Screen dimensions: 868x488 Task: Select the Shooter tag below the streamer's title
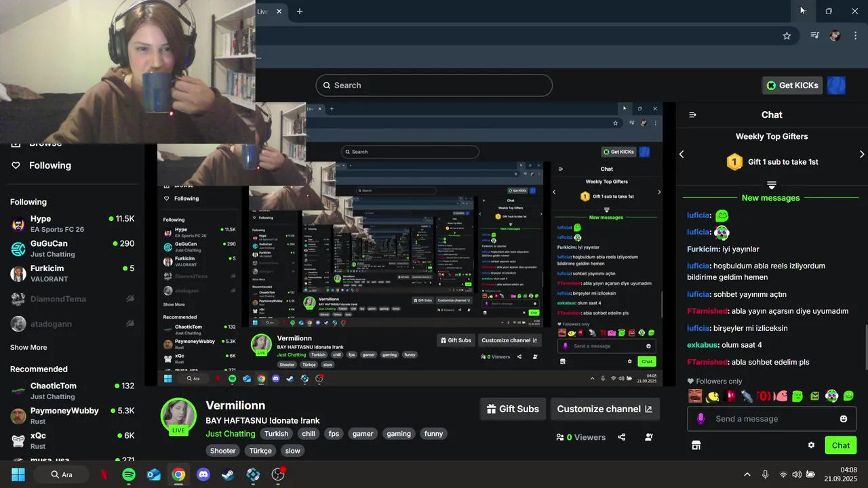(x=223, y=451)
